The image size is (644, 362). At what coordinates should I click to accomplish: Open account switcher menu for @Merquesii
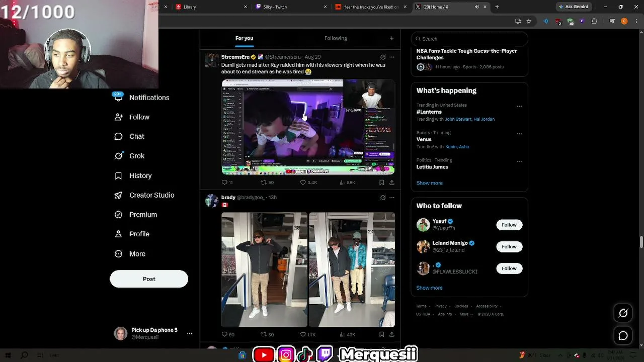point(190,333)
